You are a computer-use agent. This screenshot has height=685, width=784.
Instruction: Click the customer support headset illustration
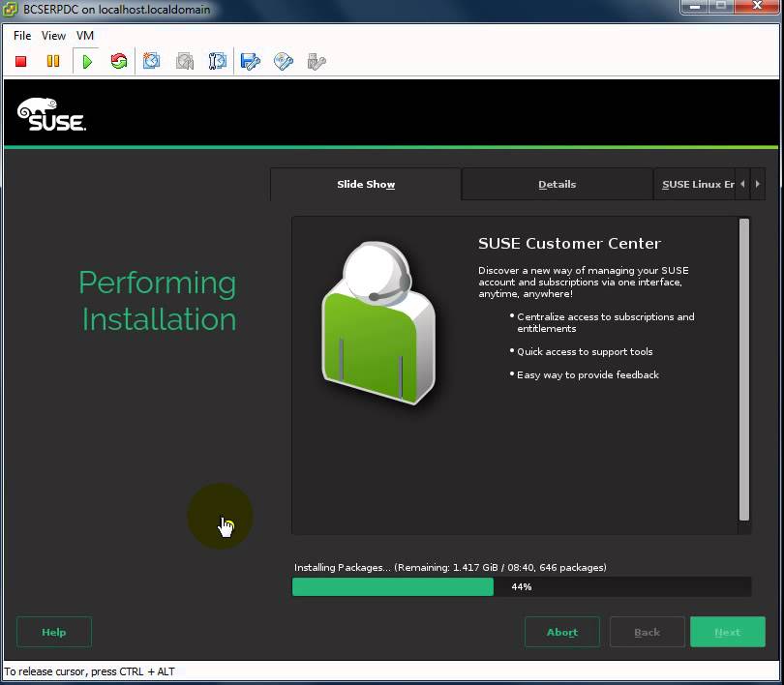(x=378, y=323)
